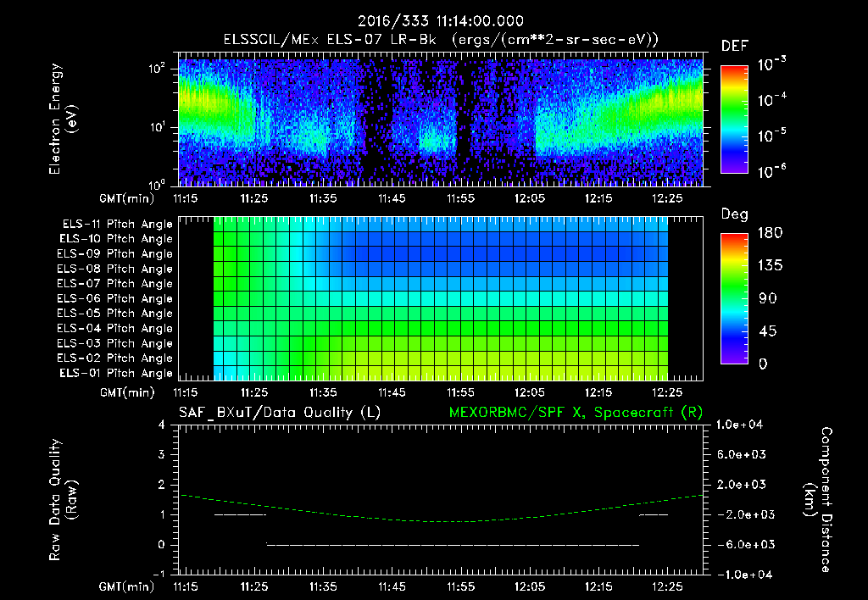Click the SAF_BXuT/Data Quality (L) title
This screenshot has height=600, width=868.
coord(280,413)
